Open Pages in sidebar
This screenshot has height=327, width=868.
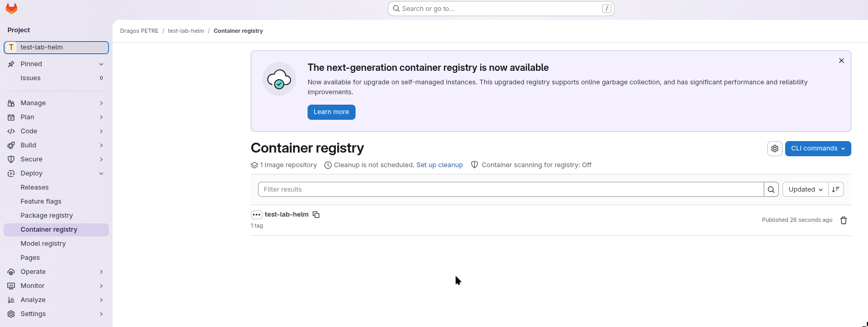click(x=56, y=258)
